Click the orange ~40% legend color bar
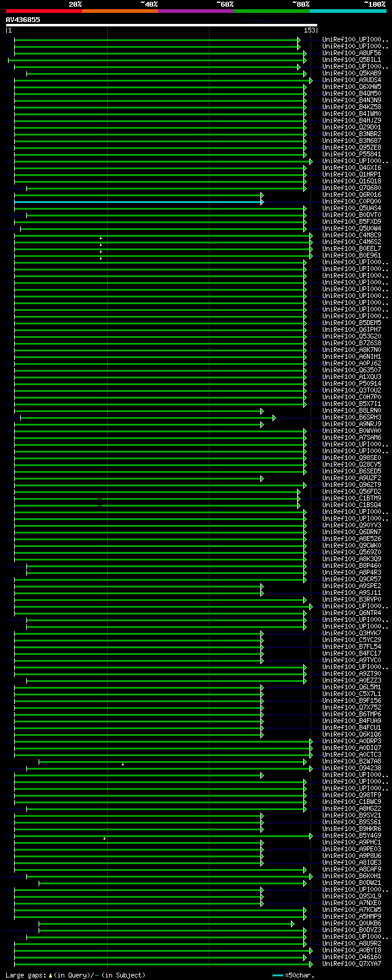The image size is (392, 980). 120,11
